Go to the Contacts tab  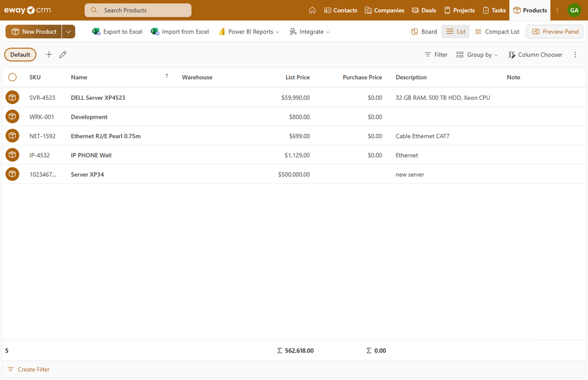pyautogui.click(x=340, y=10)
